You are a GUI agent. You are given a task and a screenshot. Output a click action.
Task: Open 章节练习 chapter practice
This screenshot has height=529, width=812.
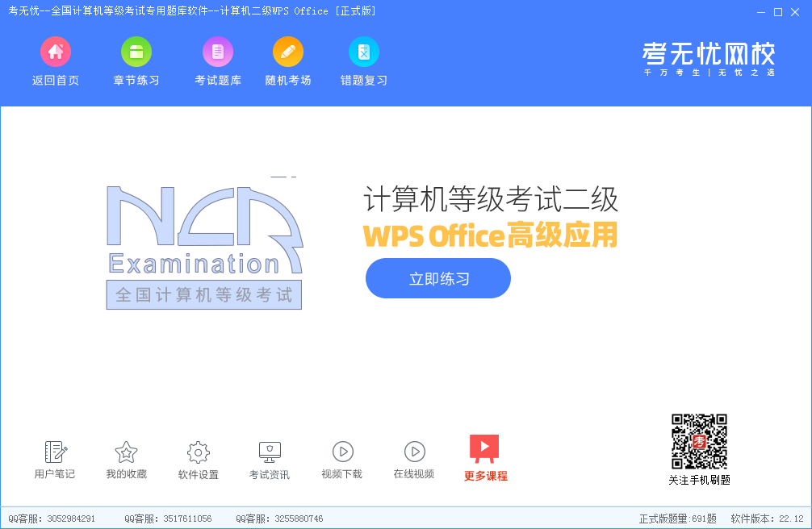(x=136, y=53)
